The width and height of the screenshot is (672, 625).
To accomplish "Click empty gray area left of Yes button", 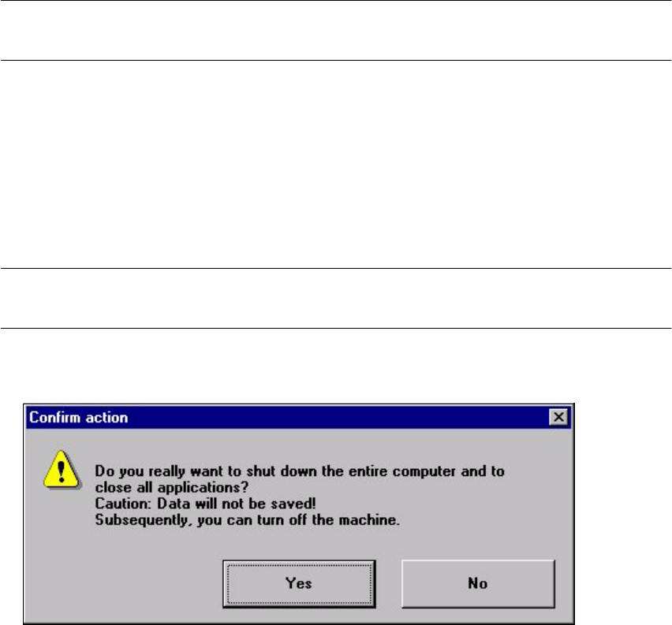I will click(x=125, y=583).
